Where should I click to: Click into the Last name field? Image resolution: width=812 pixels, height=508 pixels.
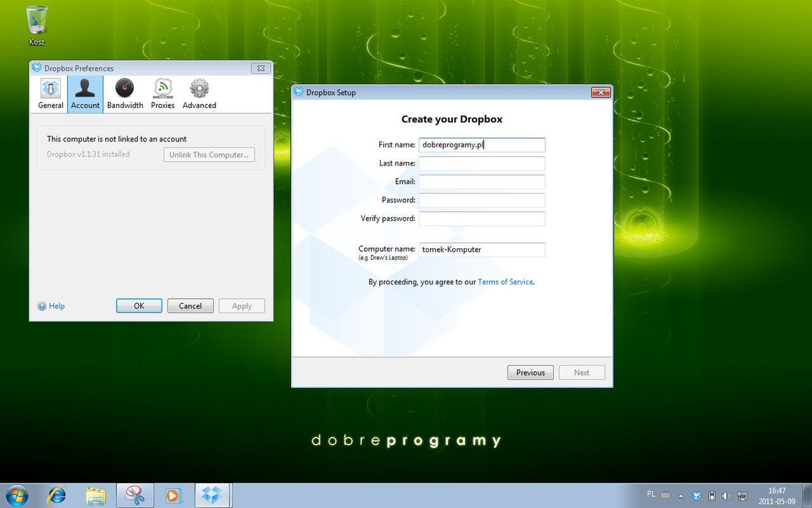(x=482, y=163)
